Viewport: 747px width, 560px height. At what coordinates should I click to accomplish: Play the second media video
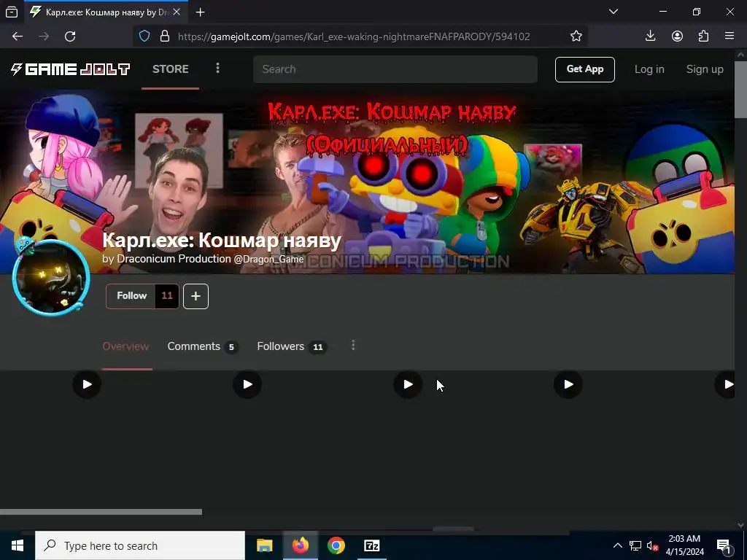coord(247,384)
